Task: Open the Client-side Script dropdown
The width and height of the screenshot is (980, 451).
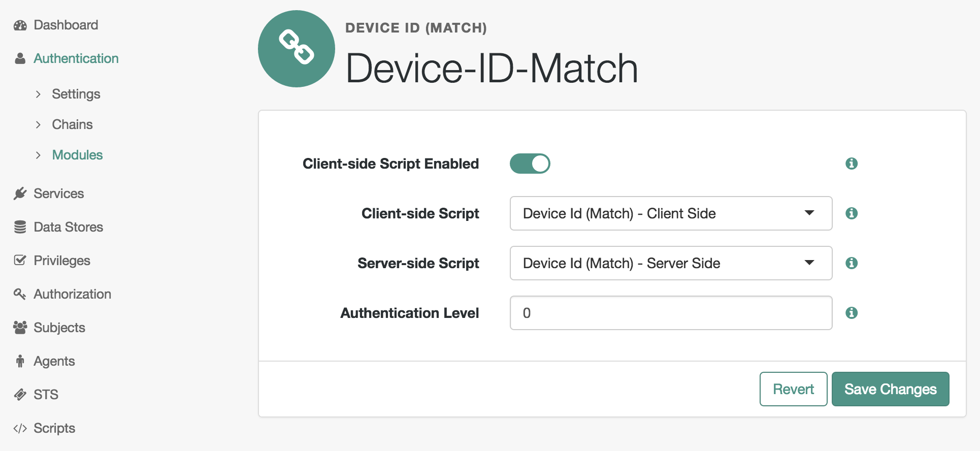Action: [x=671, y=213]
